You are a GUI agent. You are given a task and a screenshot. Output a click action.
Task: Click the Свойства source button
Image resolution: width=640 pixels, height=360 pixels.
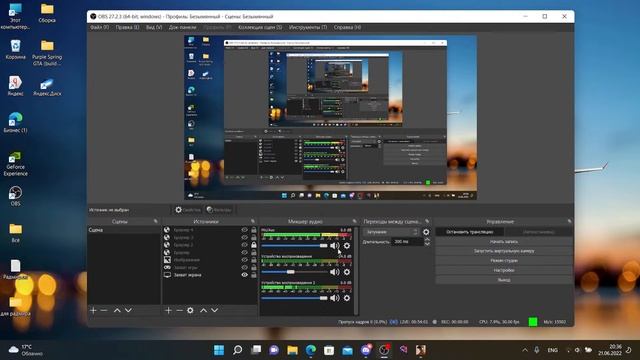click(188, 210)
